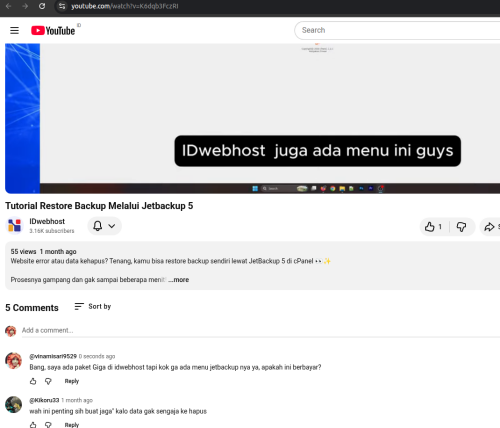Click the video player area
Screen dimensions: 500x428
click(252, 118)
